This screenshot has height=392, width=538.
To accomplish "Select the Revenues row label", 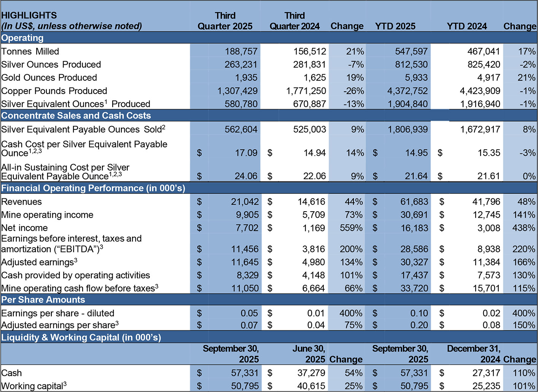I will click(22, 202).
